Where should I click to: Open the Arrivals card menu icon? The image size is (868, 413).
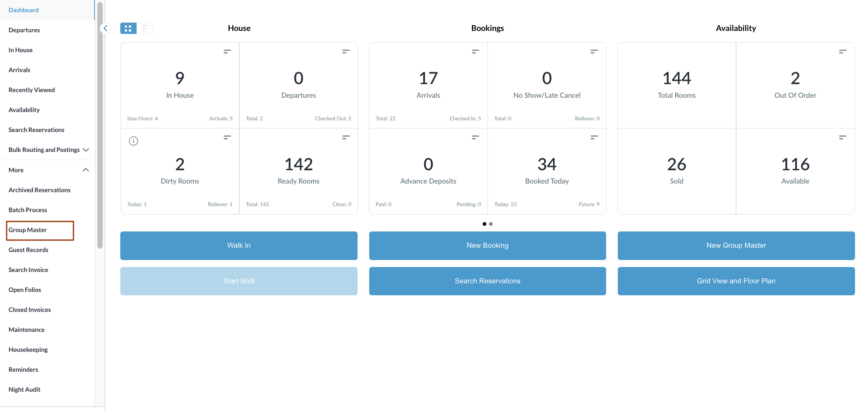[475, 52]
